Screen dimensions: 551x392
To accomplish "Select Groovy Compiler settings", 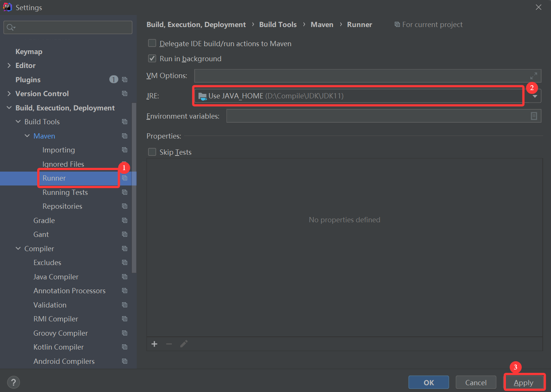I will (x=60, y=333).
